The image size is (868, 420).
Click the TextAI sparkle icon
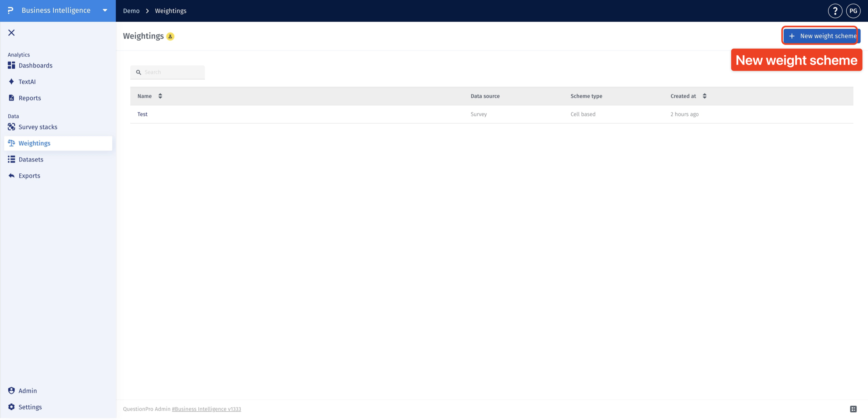point(11,82)
